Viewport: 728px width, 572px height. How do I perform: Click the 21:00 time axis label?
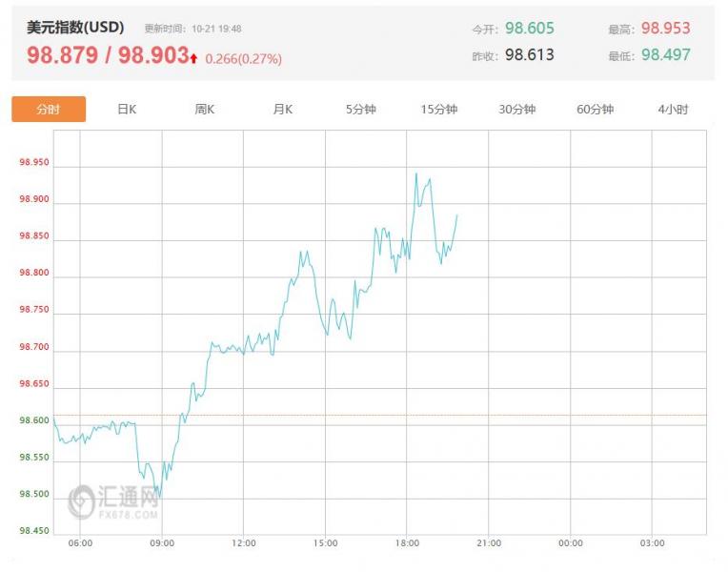489,543
